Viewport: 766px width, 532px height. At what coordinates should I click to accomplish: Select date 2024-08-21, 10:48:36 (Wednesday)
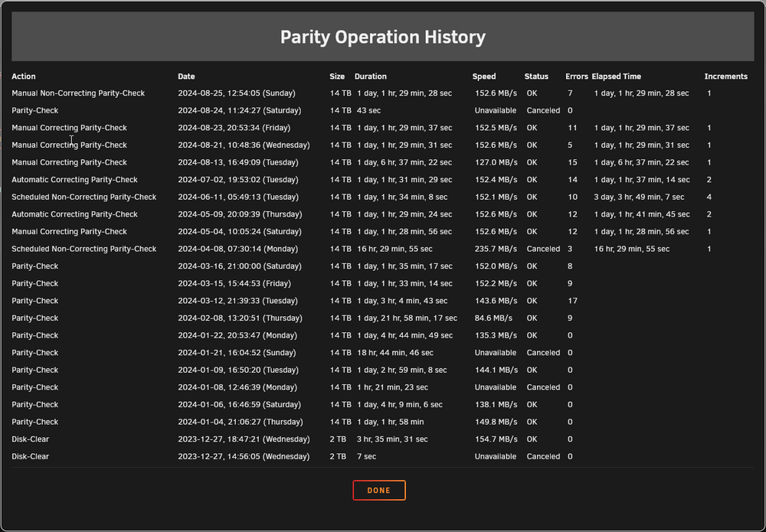click(x=244, y=145)
